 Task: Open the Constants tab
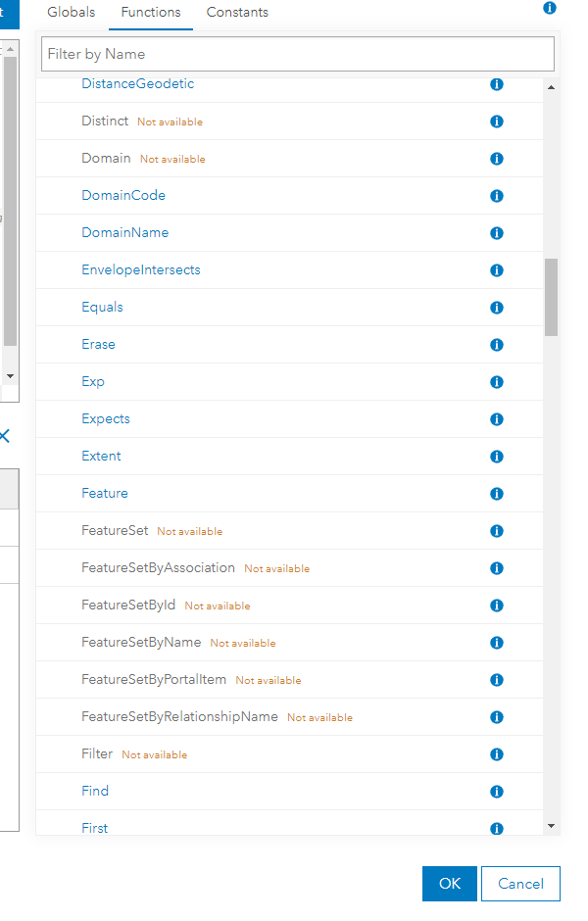[237, 13]
